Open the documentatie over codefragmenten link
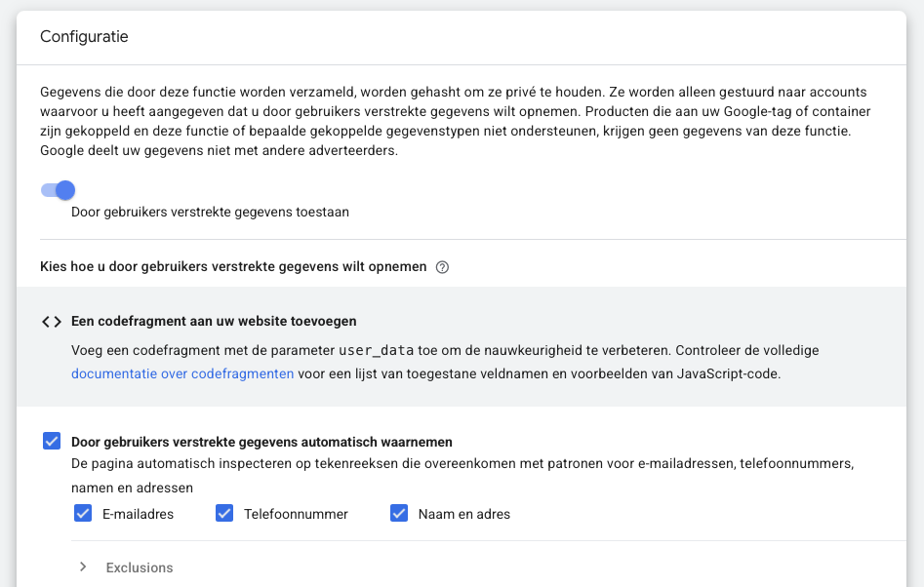The width and height of the screenshot is (924, 587). [182, 373]
